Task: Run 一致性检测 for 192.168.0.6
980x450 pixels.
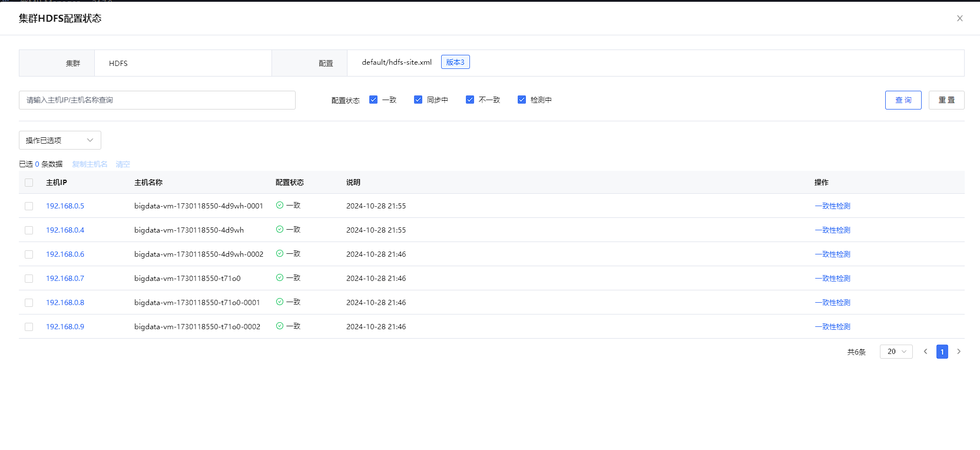Action: point(832,254)
